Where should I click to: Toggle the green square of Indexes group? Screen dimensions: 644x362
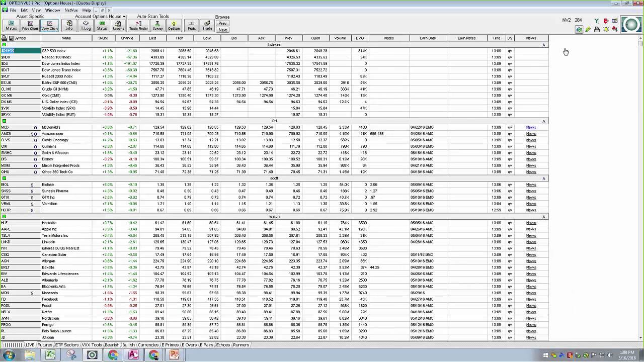pyautogui.click(x=4, y=45)
